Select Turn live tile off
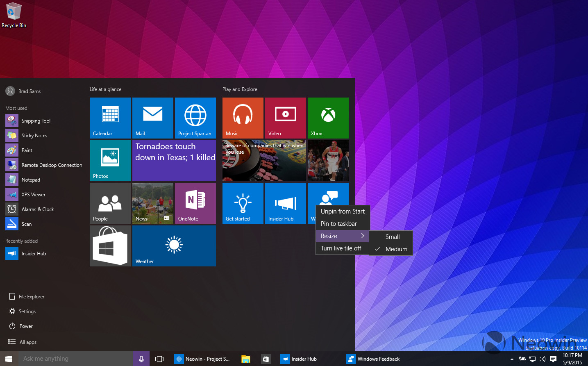Viewport: 588px width, 366px height. [x=343, y=248]
